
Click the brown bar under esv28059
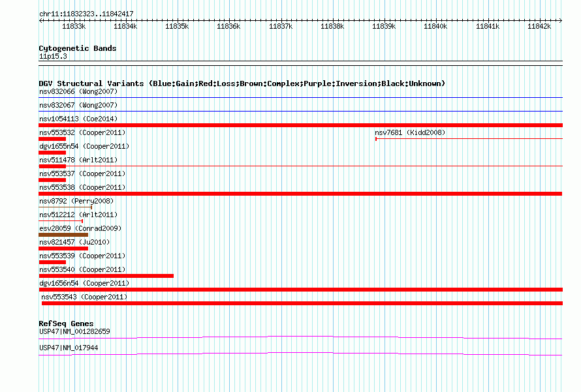click(x=63, y=235)
